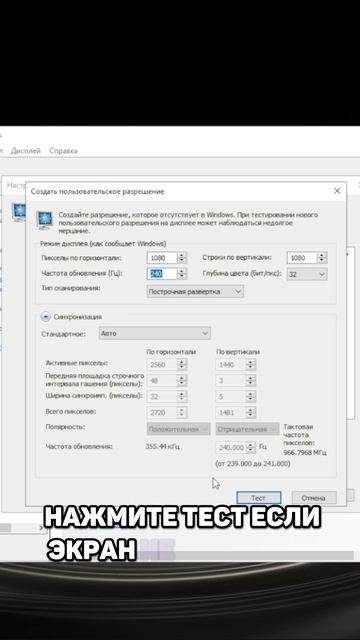
Task: Collapse the Синхронизация section with the round arrow
Action: point(46,317)
